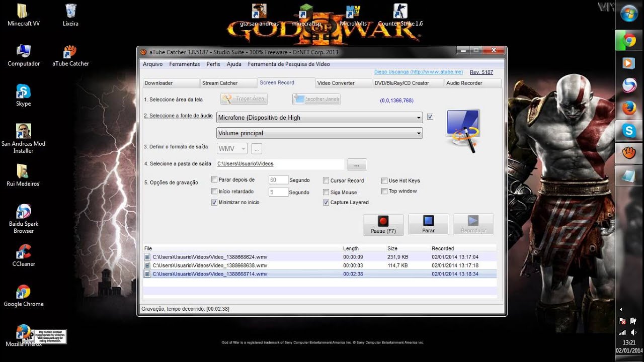This screenshot has width=644, height=362.
Task: Select the Video_1388668624.wmv row
Action: [319, 256]
